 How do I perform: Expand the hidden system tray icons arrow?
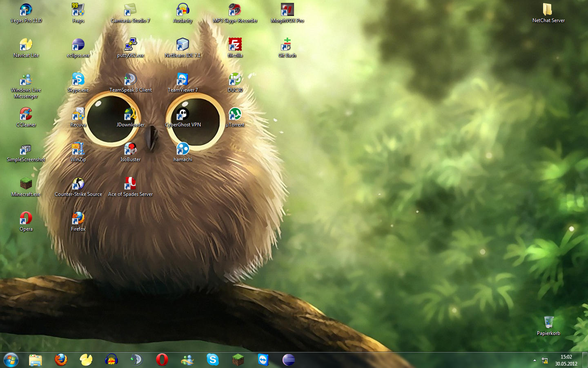click(535, 360)
